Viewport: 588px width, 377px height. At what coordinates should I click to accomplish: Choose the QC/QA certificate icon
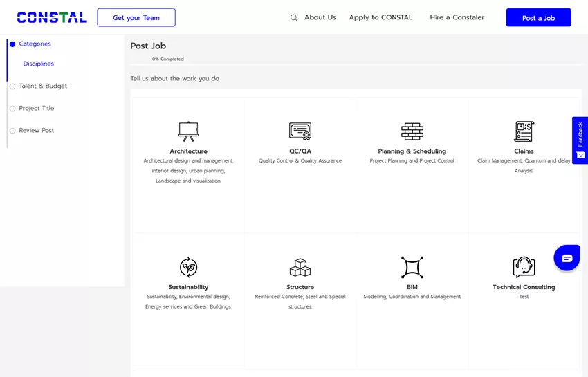(300, 131)
